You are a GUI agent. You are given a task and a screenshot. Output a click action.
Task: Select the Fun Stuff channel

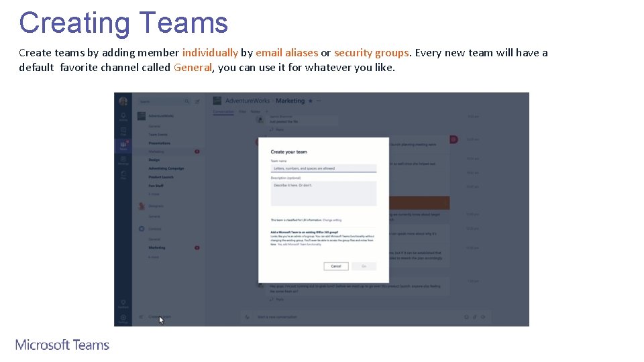[156, 186]
